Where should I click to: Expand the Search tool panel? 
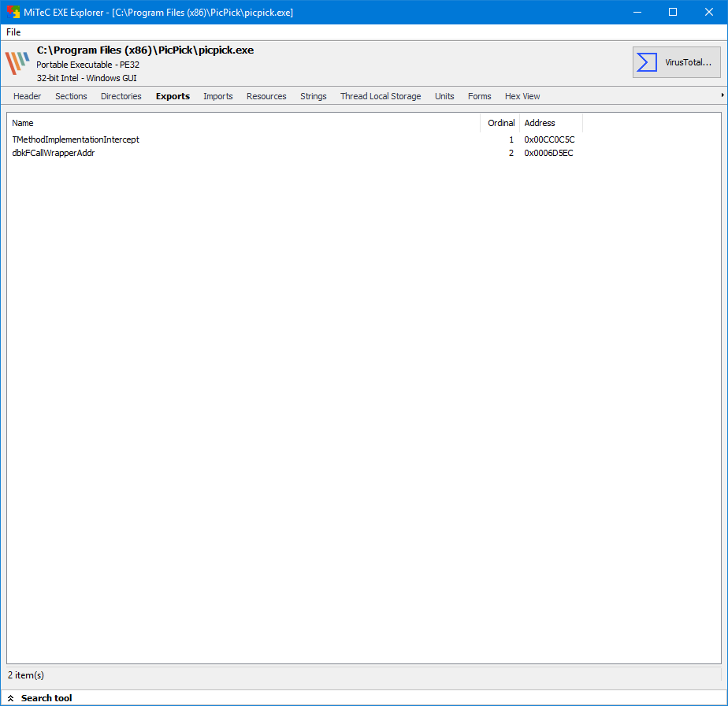click(x=11, y=698)
